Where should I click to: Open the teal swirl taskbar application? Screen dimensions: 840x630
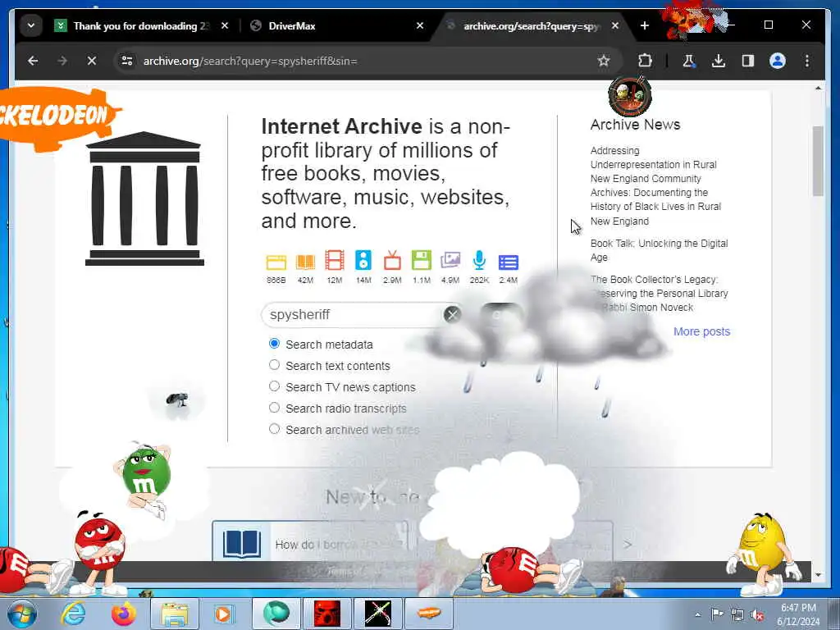276,614
